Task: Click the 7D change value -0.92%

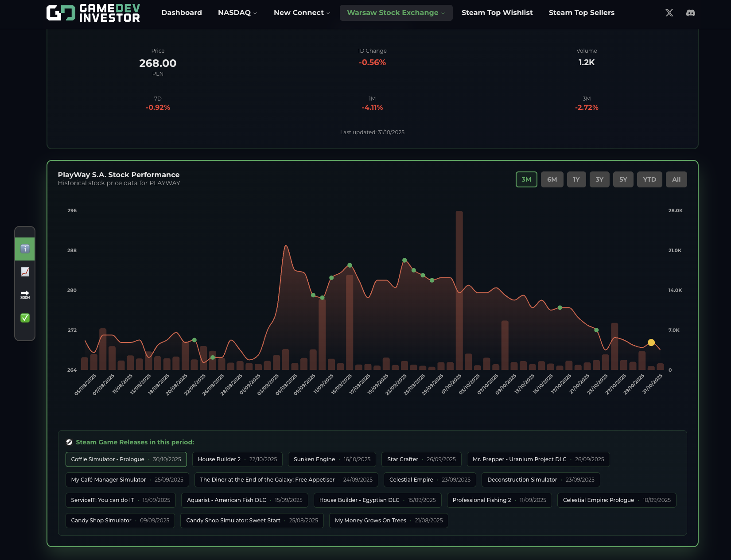Action: coord(158,108)
